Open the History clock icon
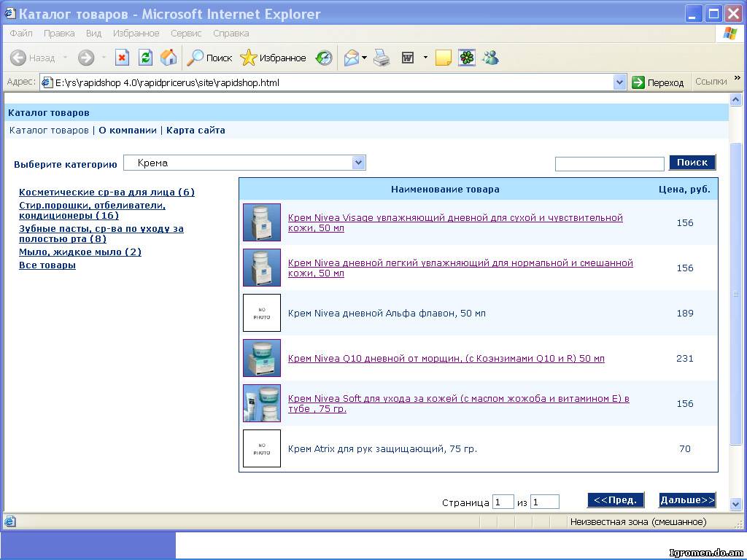 [324, 58]
